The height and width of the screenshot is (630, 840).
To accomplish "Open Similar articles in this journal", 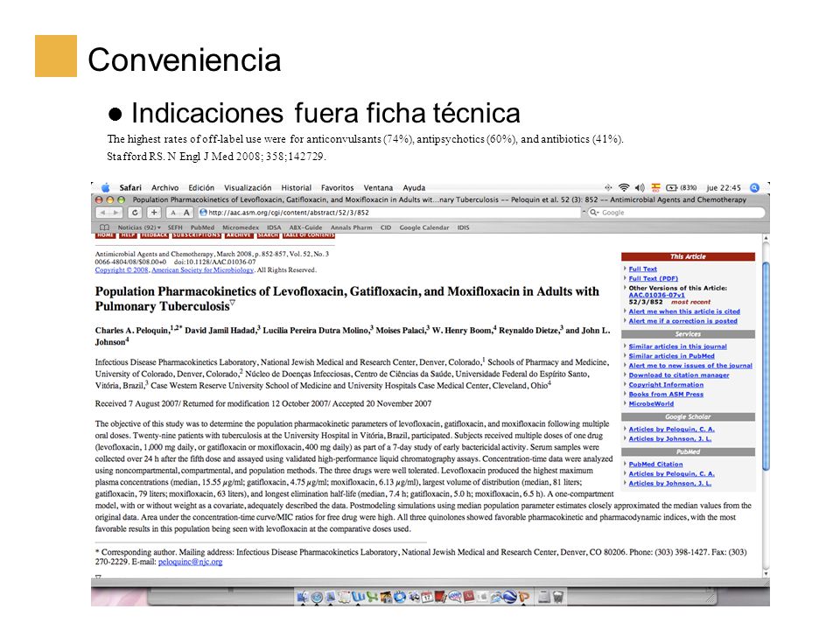I will pos(677,346).
